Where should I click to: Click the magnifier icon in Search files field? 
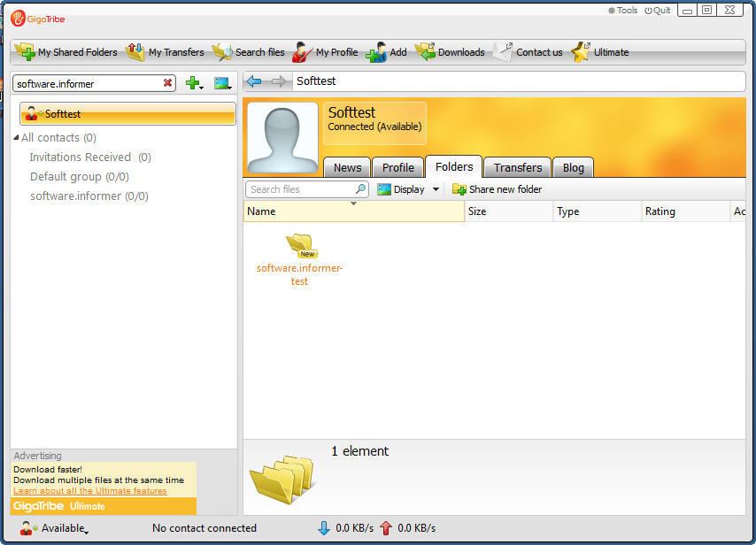click(x=360, y=189)
